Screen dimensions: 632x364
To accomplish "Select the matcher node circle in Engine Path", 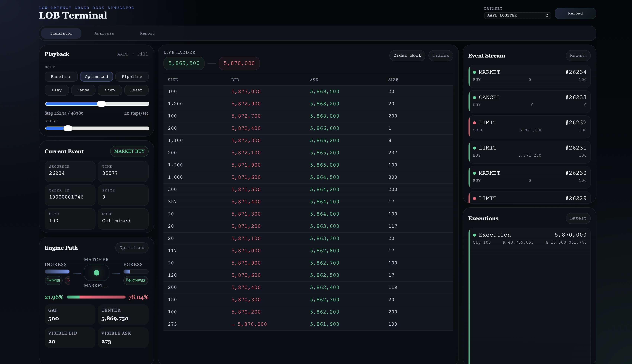I will click(96, 273).
